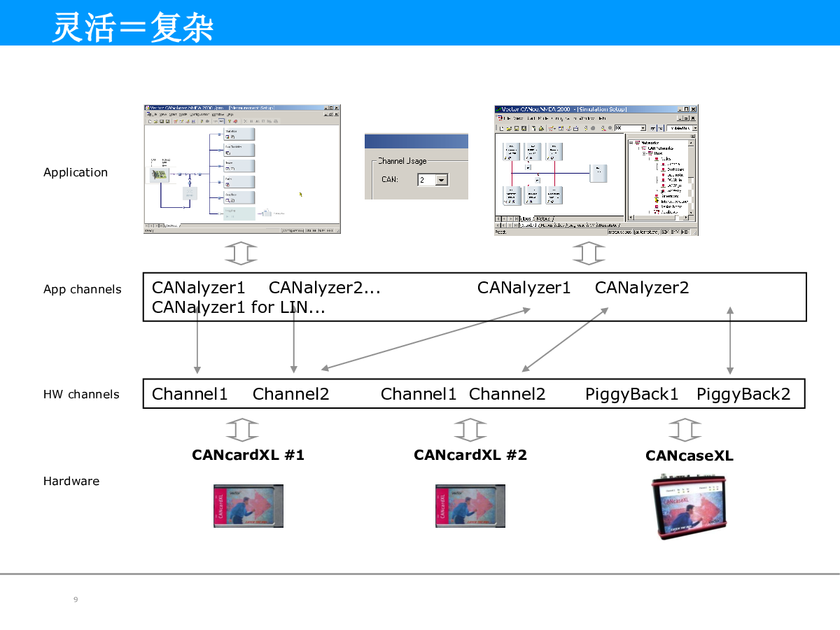Click the standalone node block on CANoe bus
Image resolution: width=840 pixels, height=630 pixels.
pyautogui.click(x=598, y=174)
